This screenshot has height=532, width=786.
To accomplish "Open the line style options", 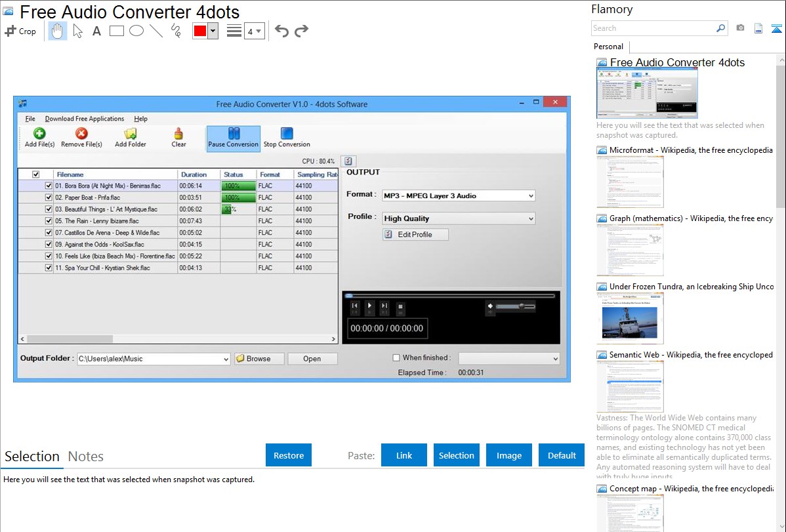I will (x=234, y=31).
